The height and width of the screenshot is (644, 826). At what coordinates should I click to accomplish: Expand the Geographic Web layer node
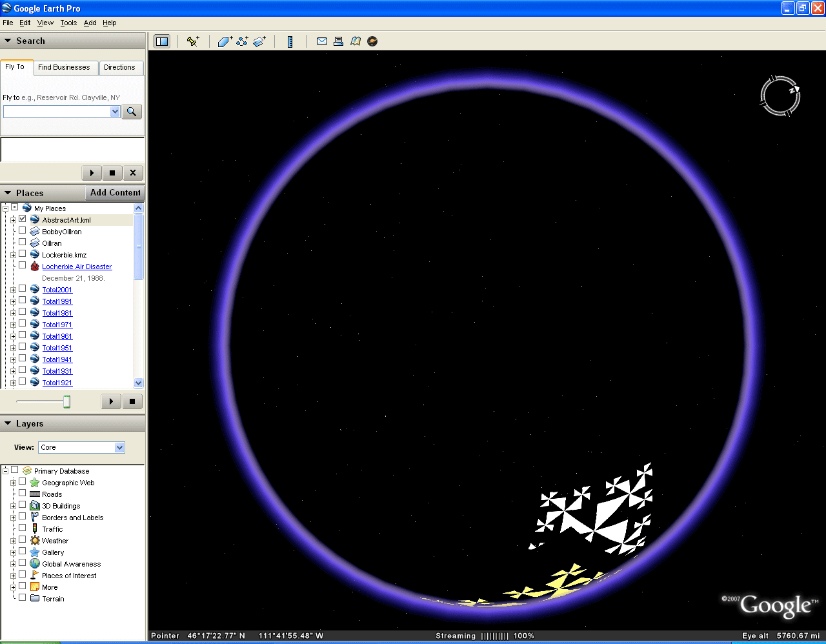click(13, 483)
